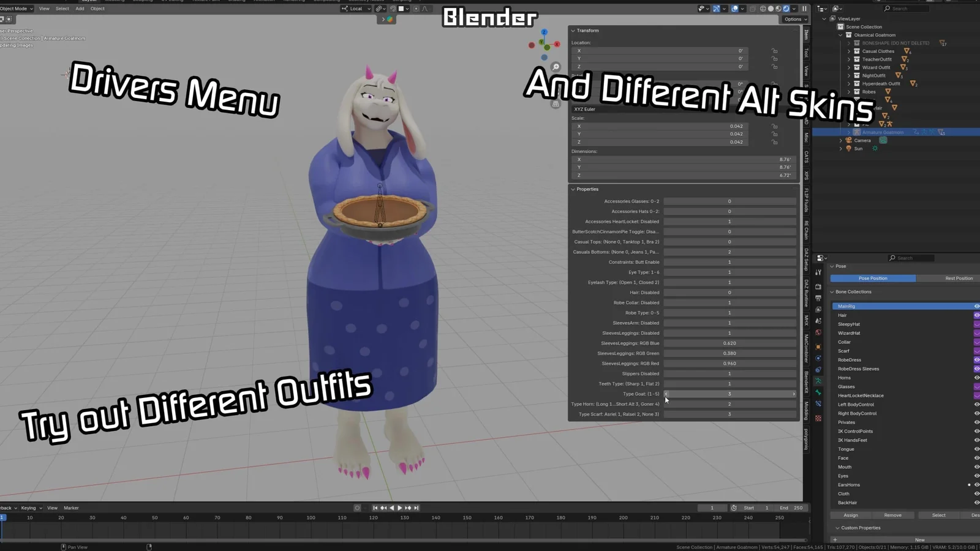Toggle visibility of the Hair bone collection
Viewport: 980px width, 551px height.
(x=977, y=315)
